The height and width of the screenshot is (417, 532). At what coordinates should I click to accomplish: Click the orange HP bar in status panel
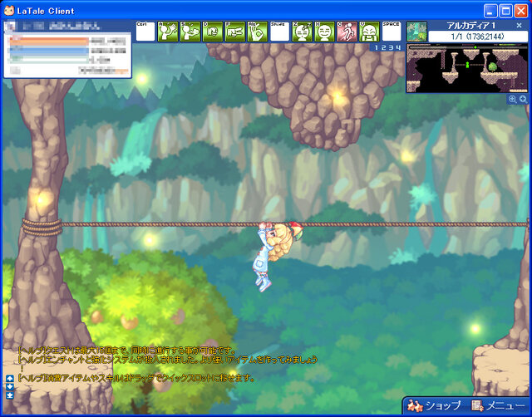tap(49, 42)
